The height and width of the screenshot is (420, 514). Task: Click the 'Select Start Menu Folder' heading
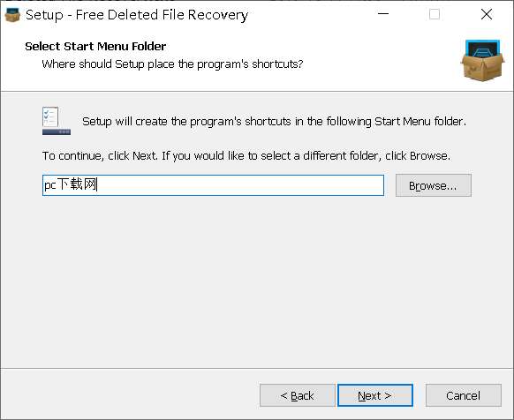coord(95,46)
